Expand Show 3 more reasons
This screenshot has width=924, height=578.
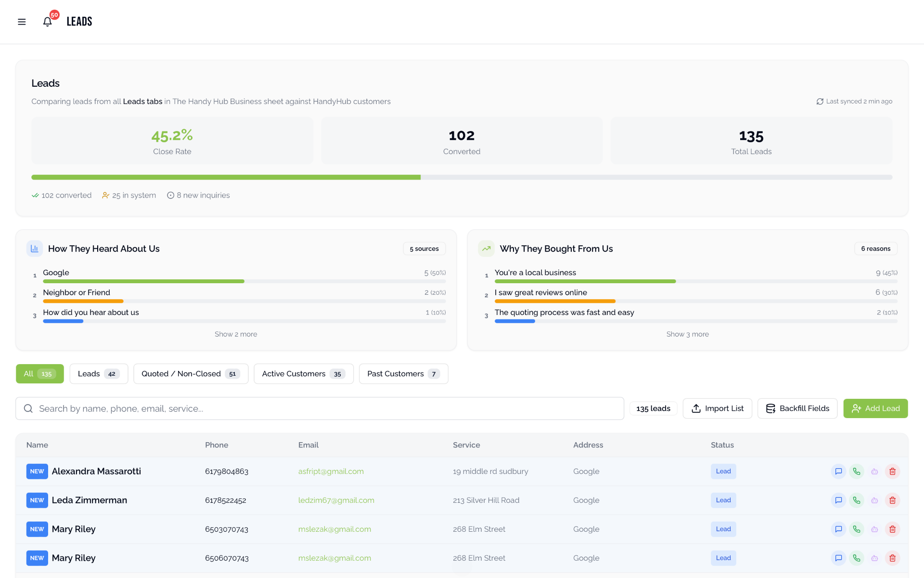pos(687,334)
